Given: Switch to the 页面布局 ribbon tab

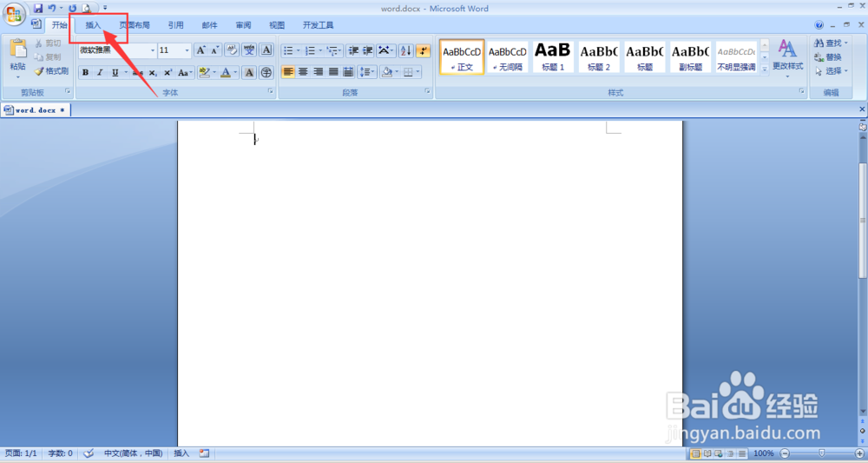Looking at the screenshot, I should click(135, 25).
